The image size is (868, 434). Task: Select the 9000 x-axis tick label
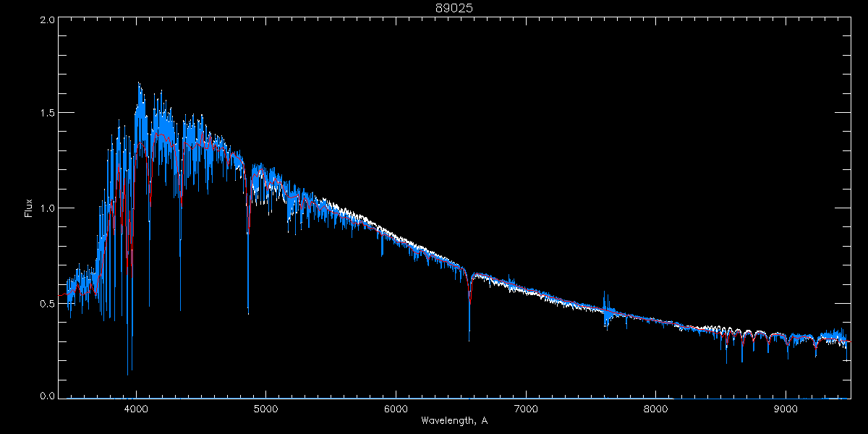[x=786, y=408]
